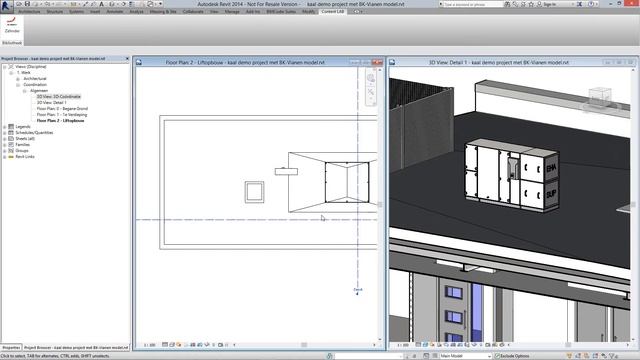Open the Main Model design options dropdown
This screenshot has width=640, height=360.
pos(465,356)
